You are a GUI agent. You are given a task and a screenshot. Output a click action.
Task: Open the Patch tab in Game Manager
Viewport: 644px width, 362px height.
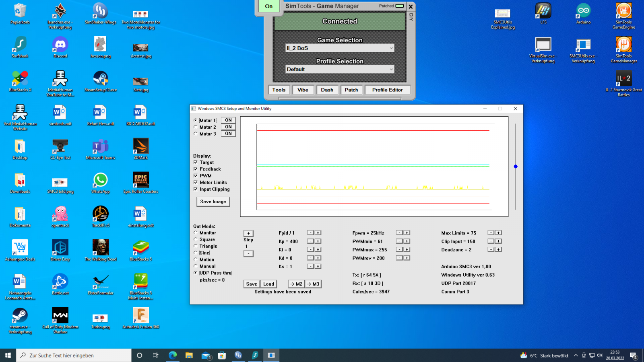351,90
